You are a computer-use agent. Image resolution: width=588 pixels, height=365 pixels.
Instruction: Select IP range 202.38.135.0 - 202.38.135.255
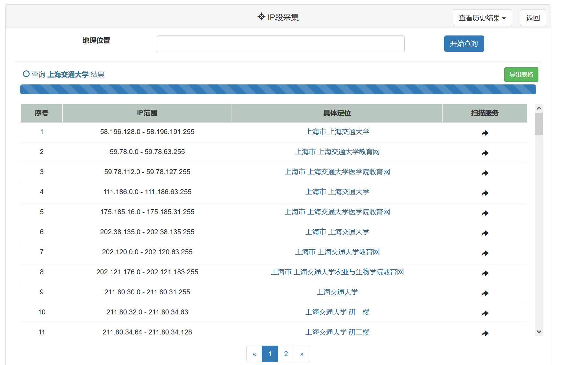147,232
